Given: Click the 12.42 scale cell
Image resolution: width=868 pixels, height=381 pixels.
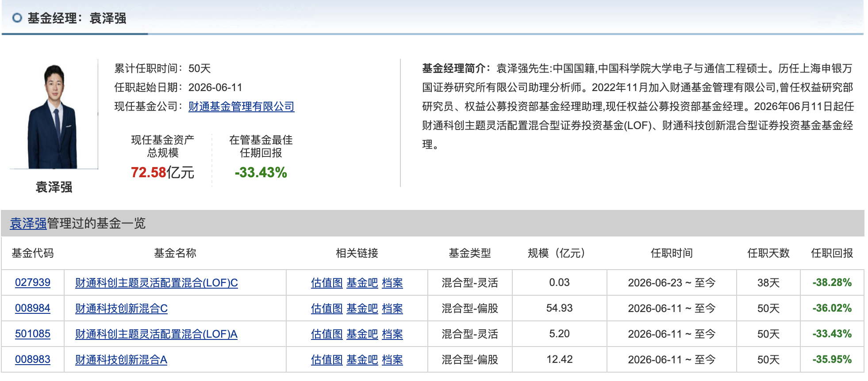Looking at the screenshot, I should (559, 359).
